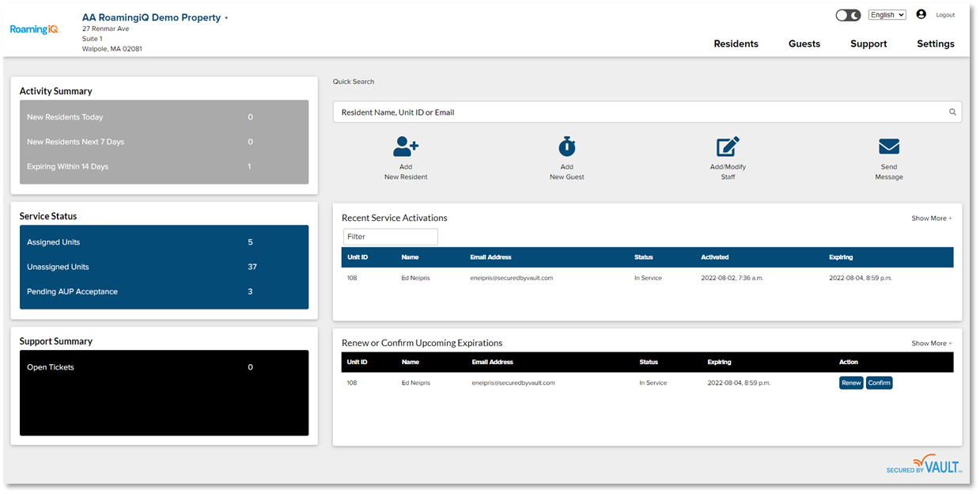Click the Add New Guest stopwatch icon
This screenshot has height=494, width=980.
566,146
